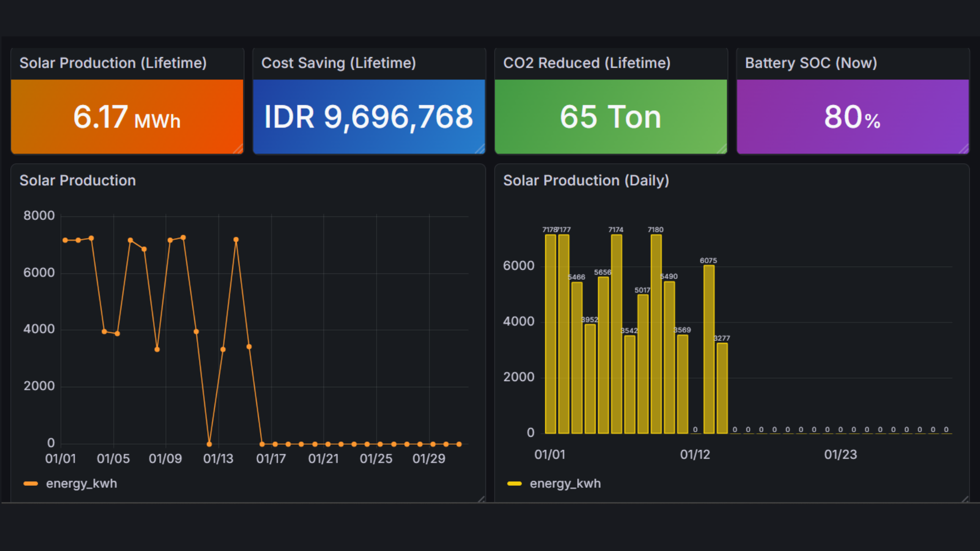Image resolution: width=980 pixels, height=551 pixels.
Task: Click the IDR 9,696,768 stat value
Action: [x=369, y=117]
